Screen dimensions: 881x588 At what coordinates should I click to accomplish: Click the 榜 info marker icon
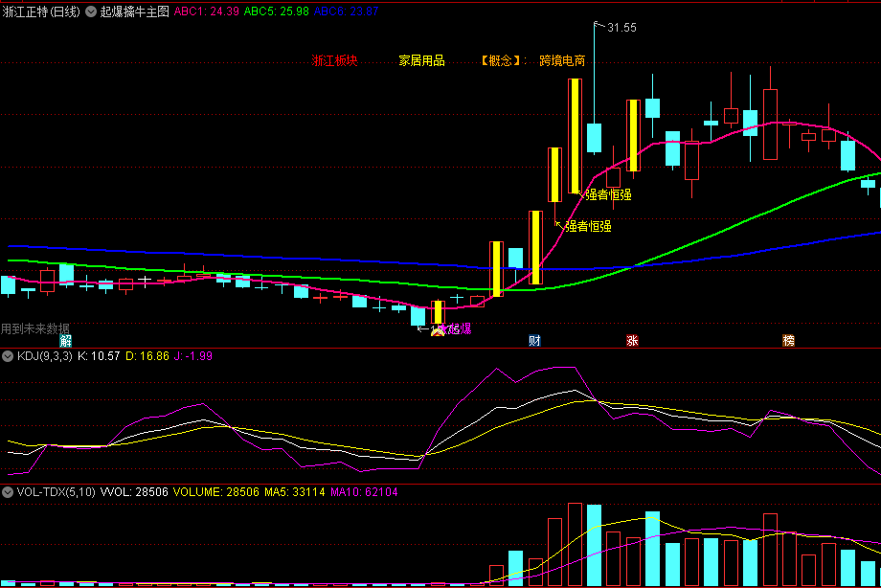coord(788,341)
